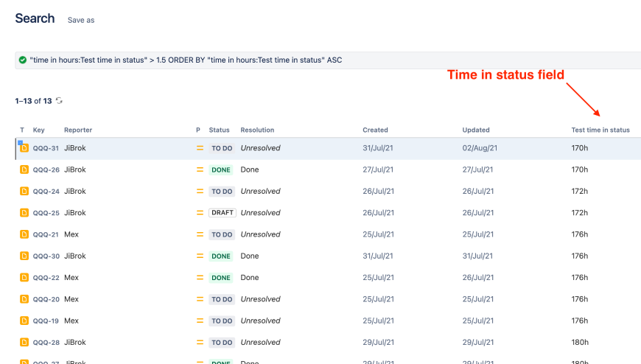The image size is (641, 364).
Task: Open issue QQQ-22 link
Action: (x=46, y=278)
